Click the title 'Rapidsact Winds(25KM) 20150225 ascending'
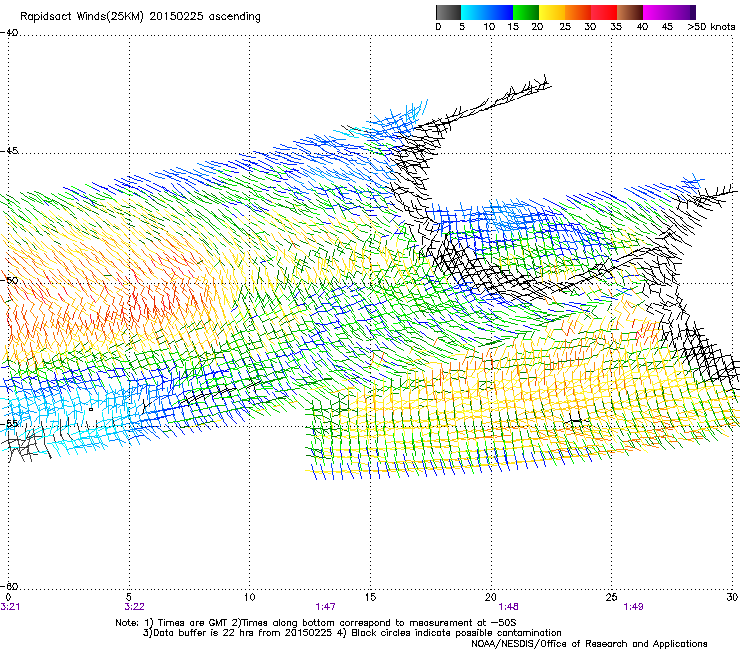 140,17
